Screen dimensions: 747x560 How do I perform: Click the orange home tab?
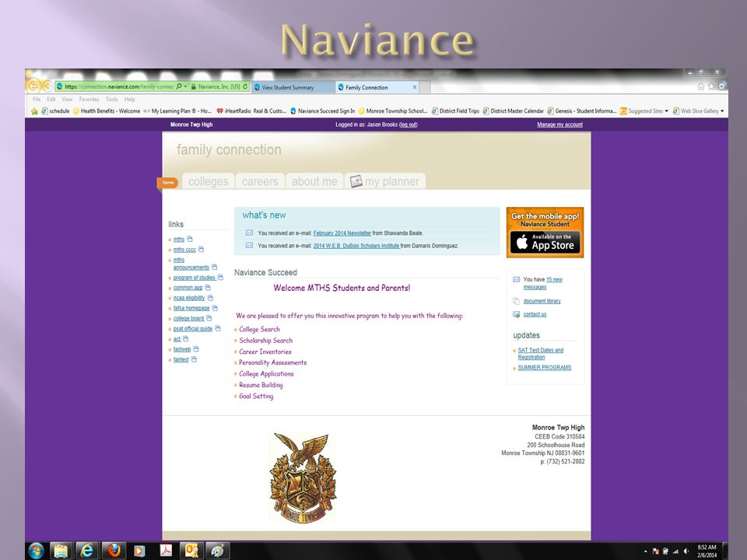168,182
